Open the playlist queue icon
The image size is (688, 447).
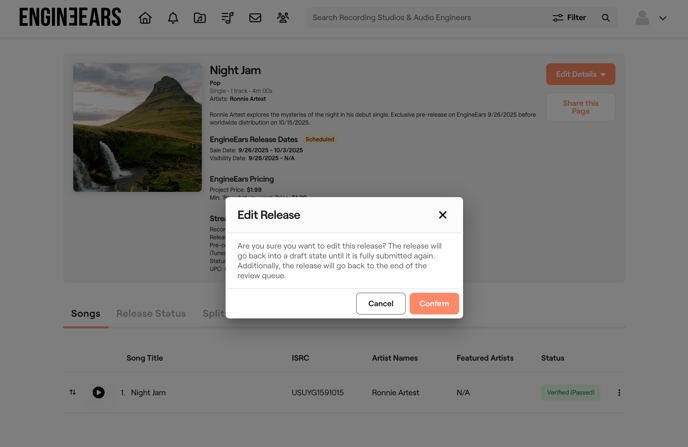click(x=227, y=18)
